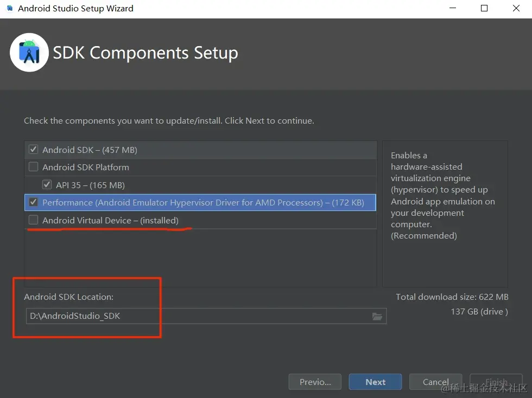Select Android Virtual Device – (installed) row
The image size is (532, 398).
(200, 220)
